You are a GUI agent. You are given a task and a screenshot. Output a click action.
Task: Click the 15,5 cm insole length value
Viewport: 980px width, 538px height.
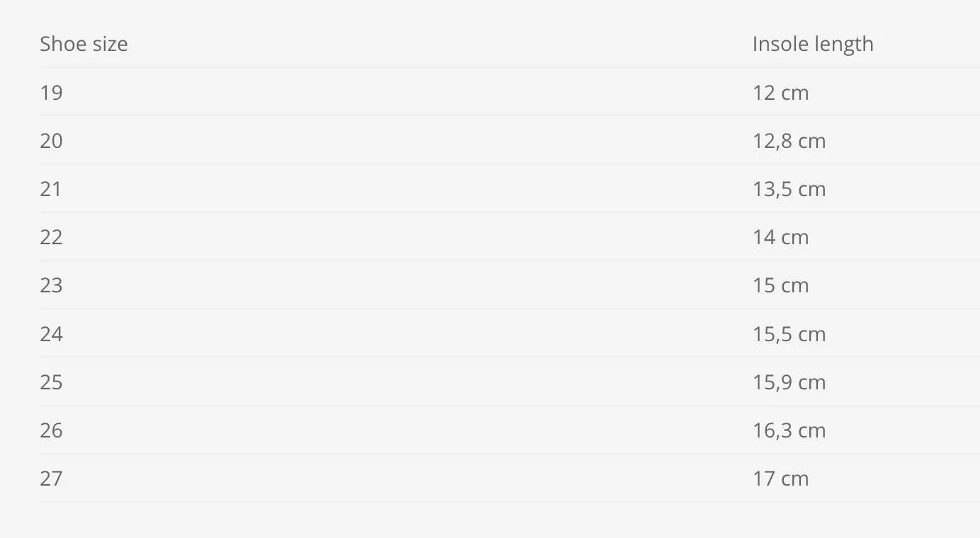coord(789,333)
